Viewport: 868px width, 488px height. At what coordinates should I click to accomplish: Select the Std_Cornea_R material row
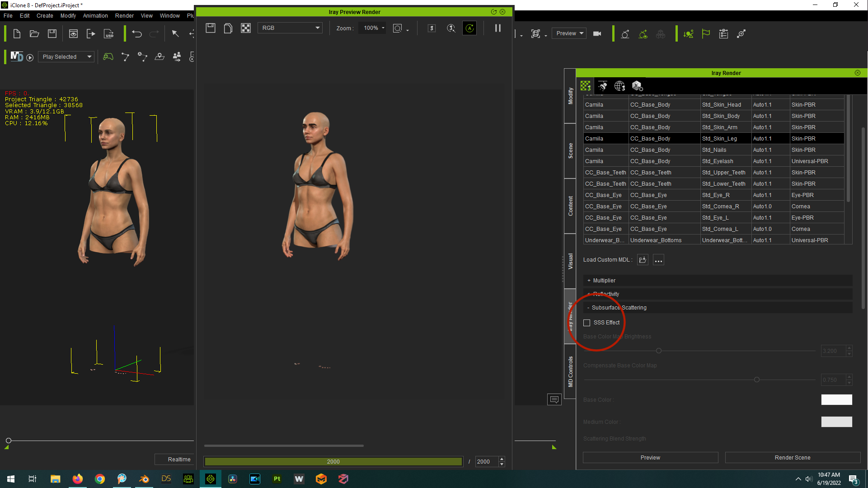tap(713, 206)
